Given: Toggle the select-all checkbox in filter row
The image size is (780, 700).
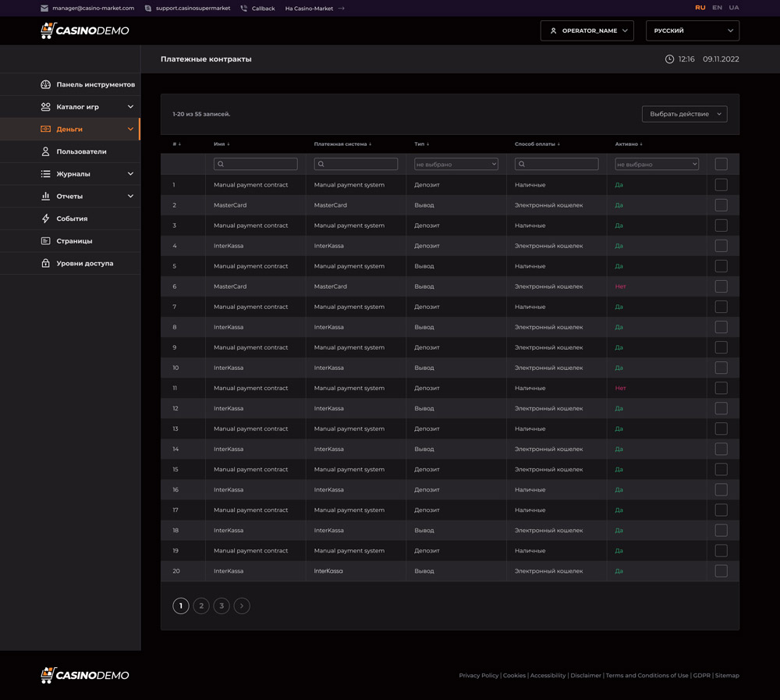Looking at the screenshot, I should (721, 164).
